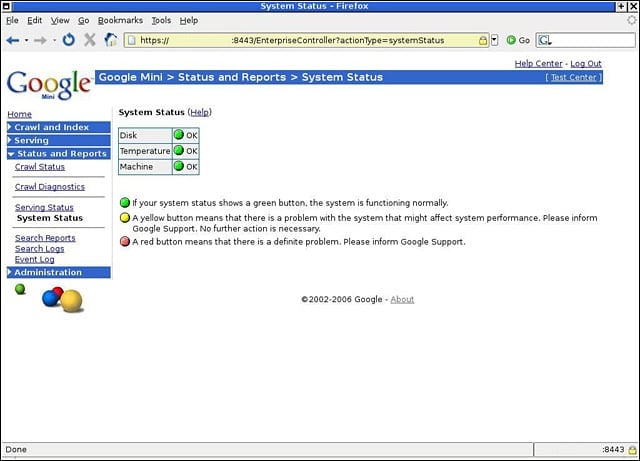Click the window menu icon in title bar
The height and width of the screenshot is (461, 640).
click(x=6, y=6)
